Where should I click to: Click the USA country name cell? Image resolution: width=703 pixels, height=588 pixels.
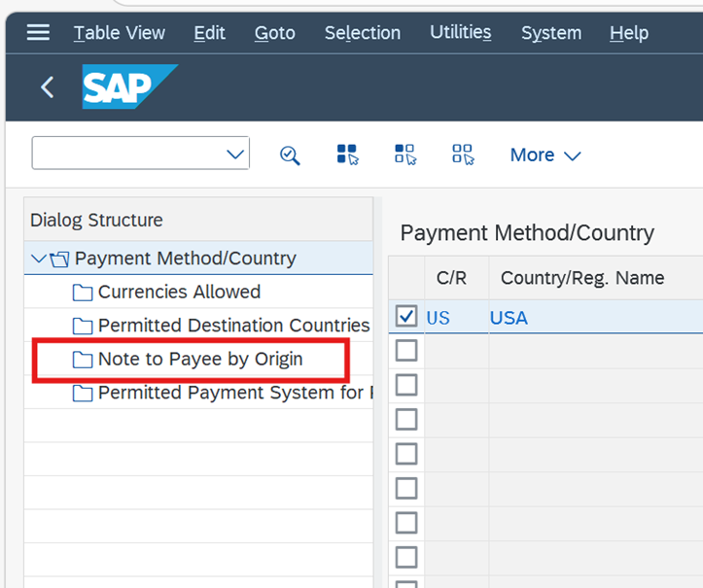596,317
